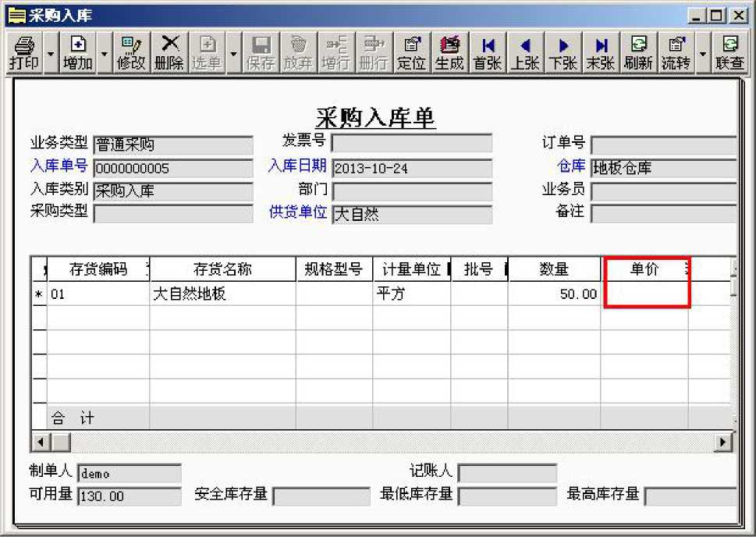This screenshot has width=756, height=537.
Task: Click the 业务类型 field showing 普通采购
Action: tap(173, 144)
